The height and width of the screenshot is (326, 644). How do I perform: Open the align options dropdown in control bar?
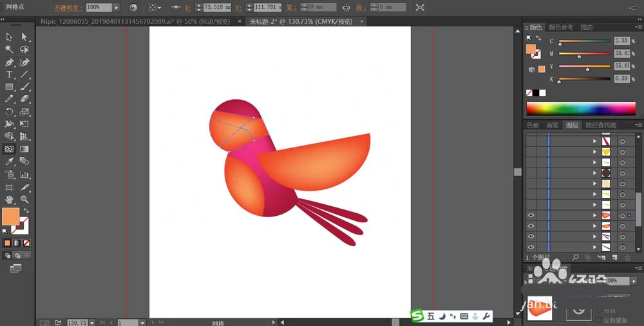(155, 7)
